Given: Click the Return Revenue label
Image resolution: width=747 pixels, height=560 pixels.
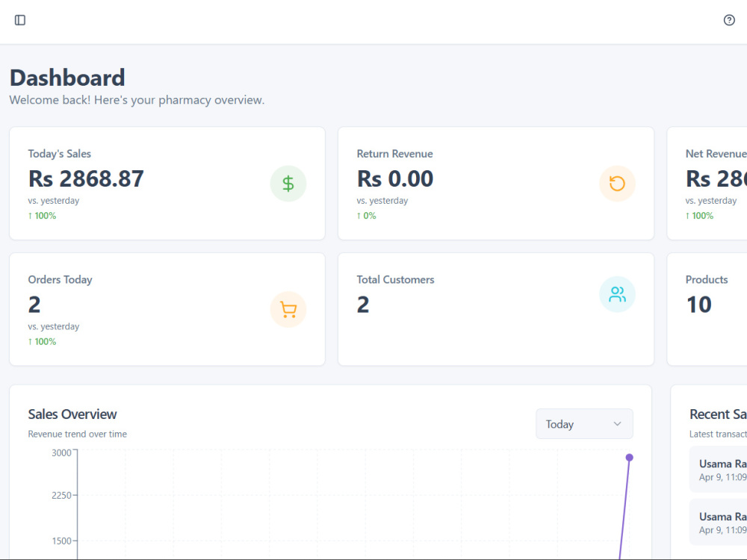Looking at the screenshot, I should [x=395, y=154].
